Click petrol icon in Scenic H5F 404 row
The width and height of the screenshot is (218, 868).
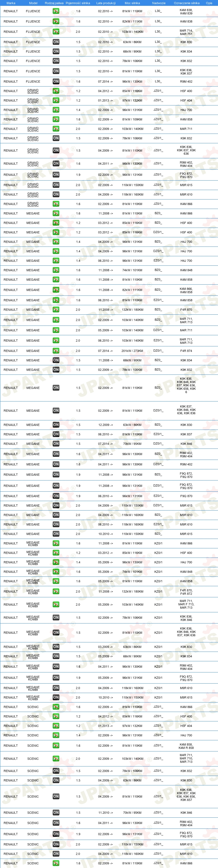56,726
